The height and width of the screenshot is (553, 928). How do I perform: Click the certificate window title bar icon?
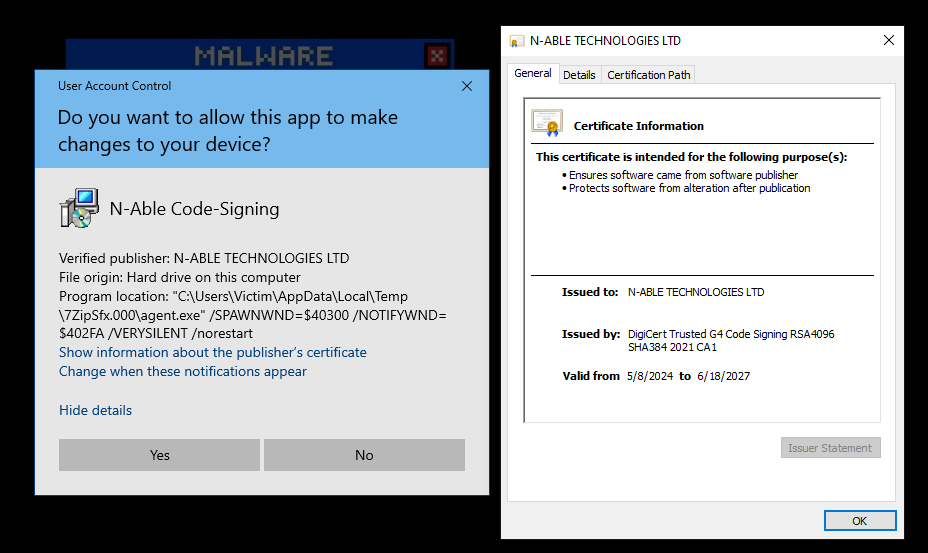click(517, 41)
